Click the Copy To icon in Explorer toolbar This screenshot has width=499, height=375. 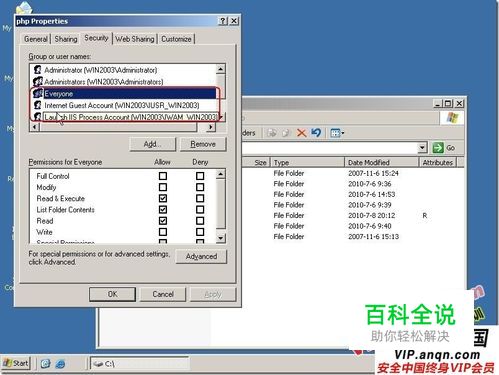[286, 133]
